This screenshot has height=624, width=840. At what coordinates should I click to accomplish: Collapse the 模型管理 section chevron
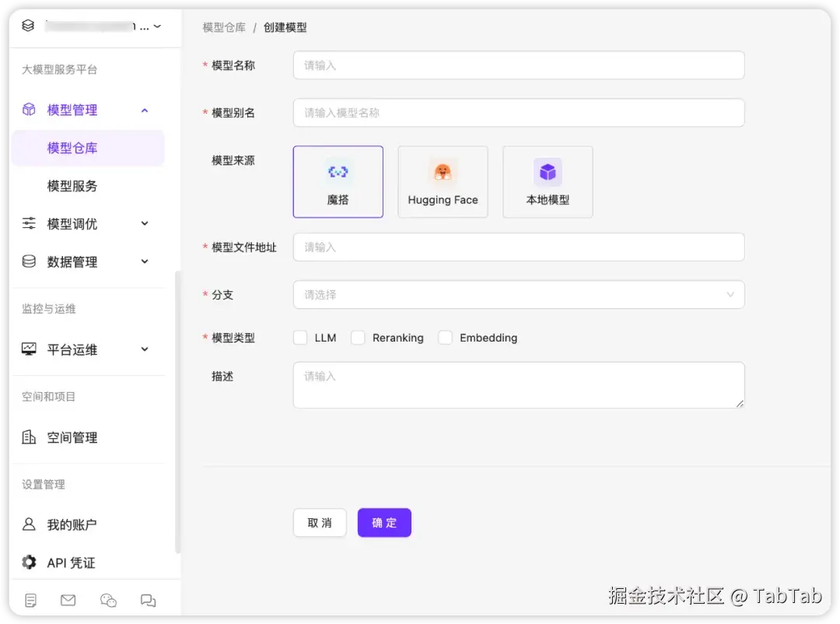pos(144,110)
